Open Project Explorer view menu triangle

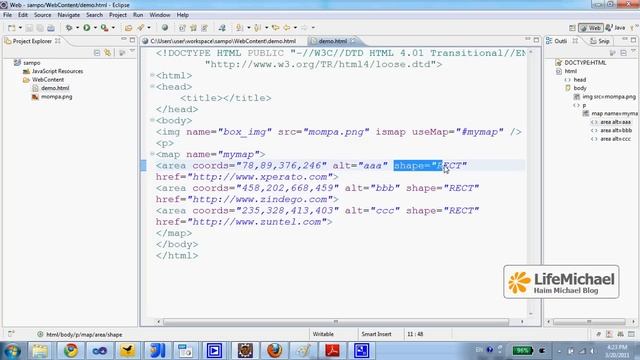coord(132,51)
